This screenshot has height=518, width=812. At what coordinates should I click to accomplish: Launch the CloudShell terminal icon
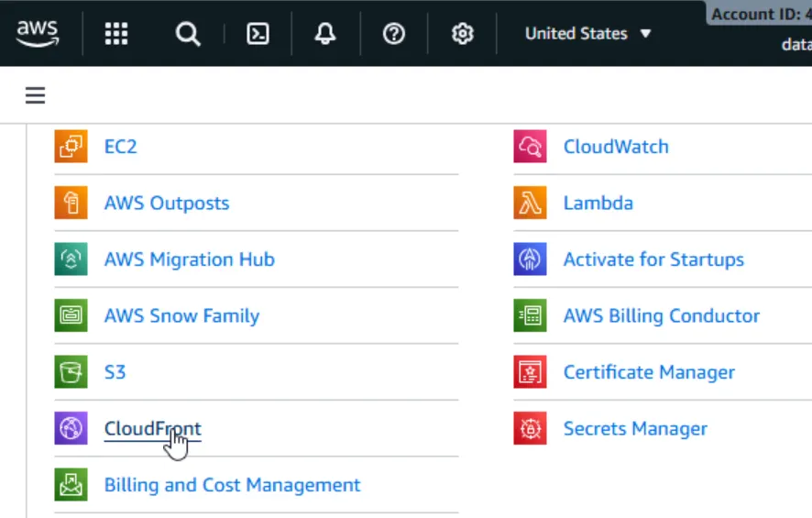point(258,34)
